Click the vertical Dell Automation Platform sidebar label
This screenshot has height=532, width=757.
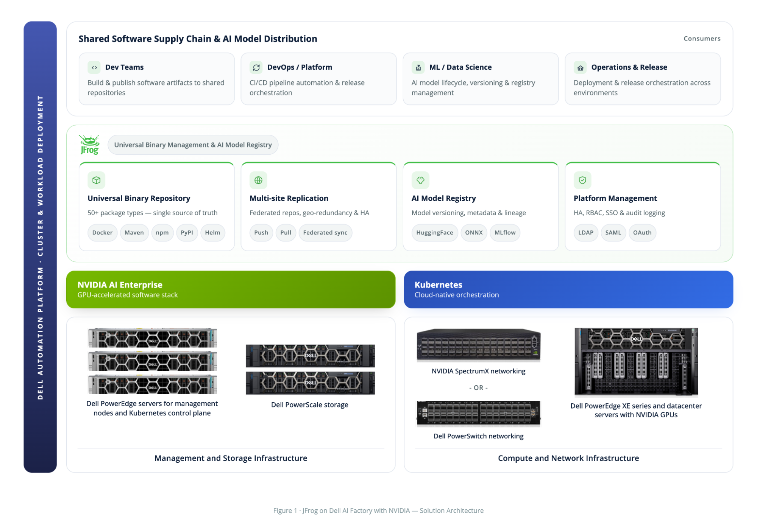pyautogui.click(x=40, y=247)
